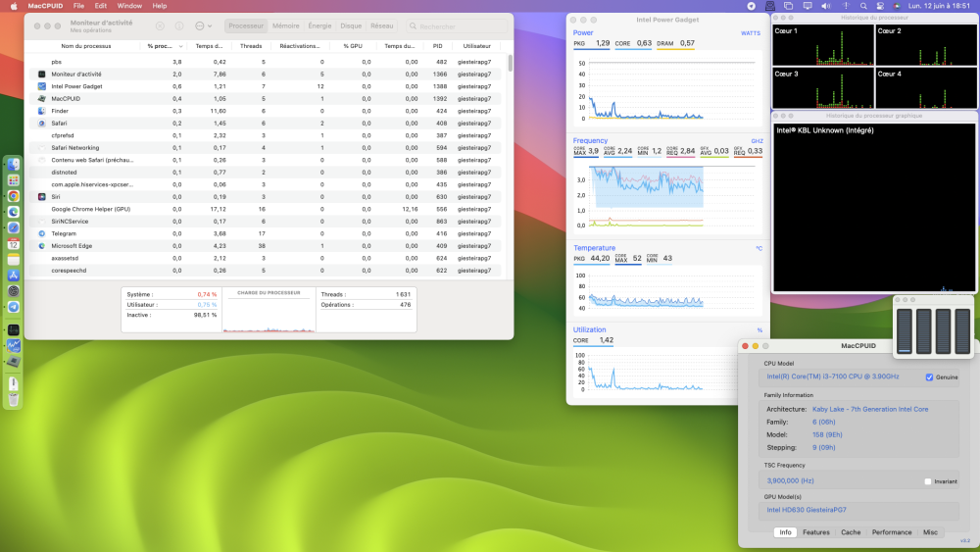Toggle the Genuine checkbox in MacCPUID
The image size is (980, 552).
pyautogui.click(x=929, y=376)
